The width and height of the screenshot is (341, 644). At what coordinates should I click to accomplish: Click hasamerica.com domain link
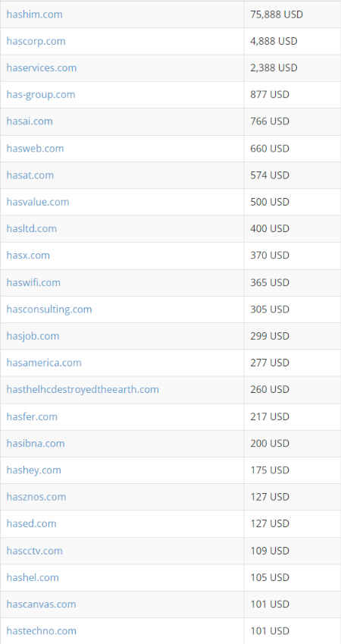[x=44, y=363]
